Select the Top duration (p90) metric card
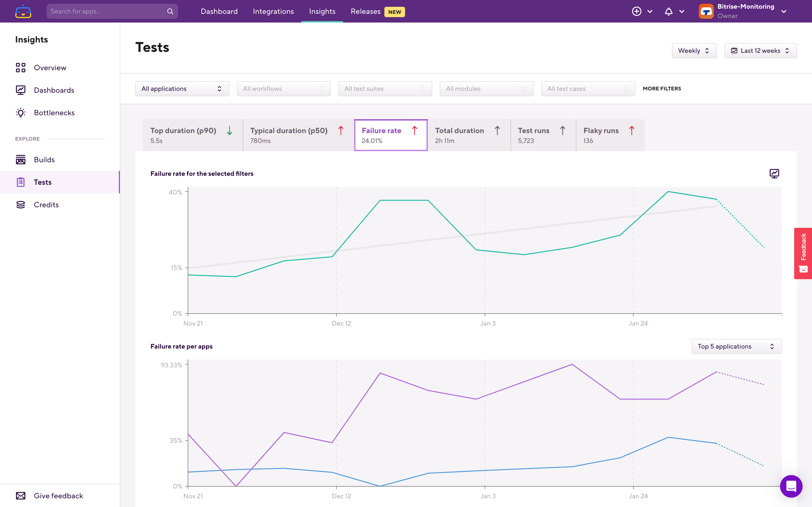 [x=192, y=135]
